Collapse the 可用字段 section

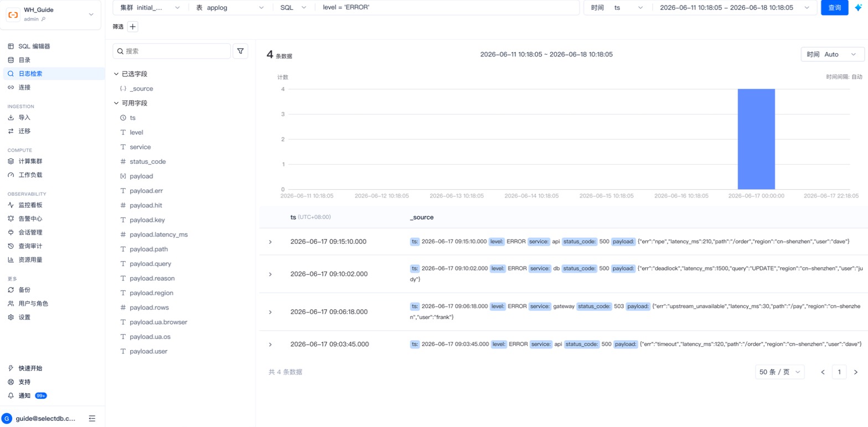tap(131, 103)
